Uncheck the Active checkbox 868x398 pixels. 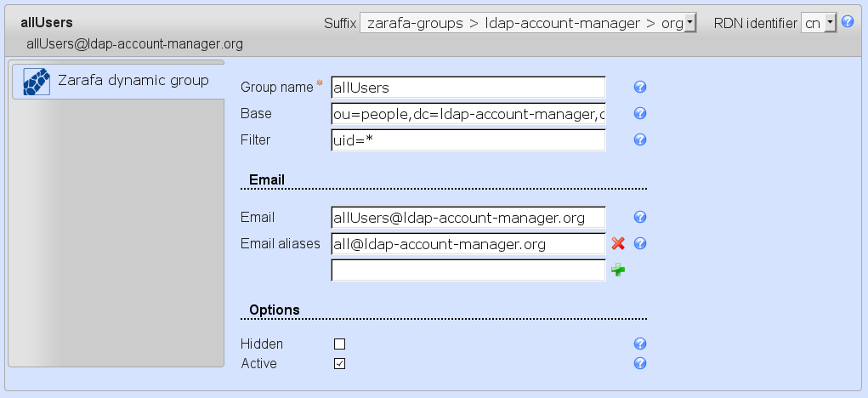point(340,364)
